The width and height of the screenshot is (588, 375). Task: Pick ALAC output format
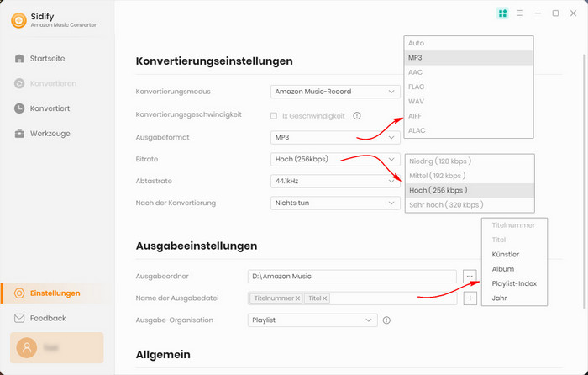[x=469, y=130]
